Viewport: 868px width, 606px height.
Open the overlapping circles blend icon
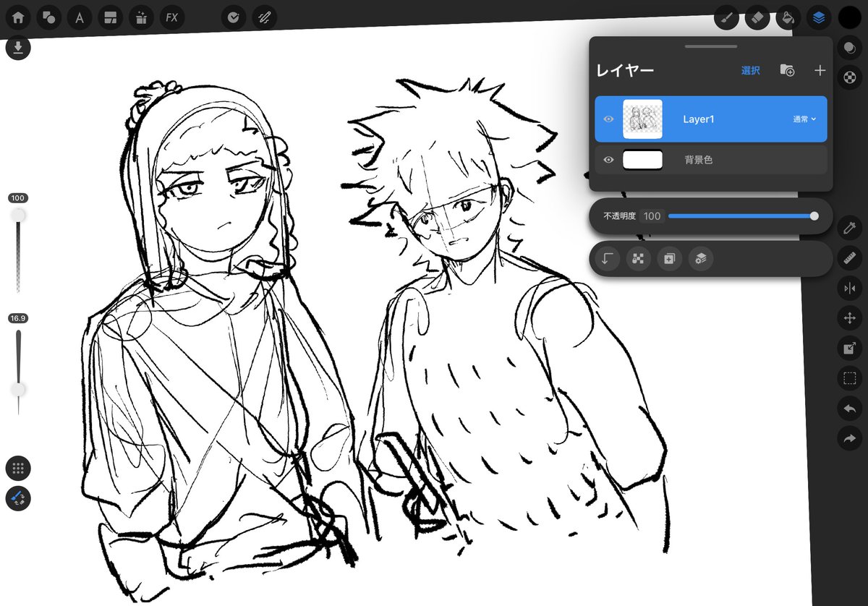click(x=850, y=48)
